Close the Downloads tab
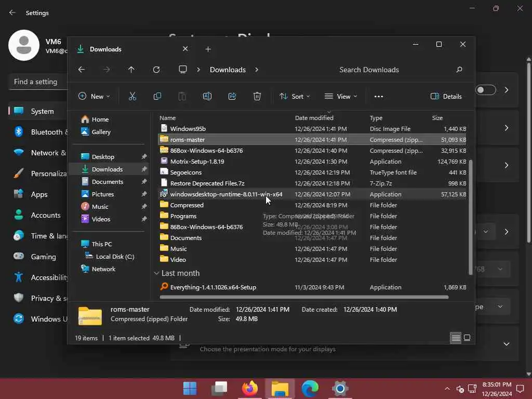This screenshot has width=532, height=399. [x=185, y=49]
